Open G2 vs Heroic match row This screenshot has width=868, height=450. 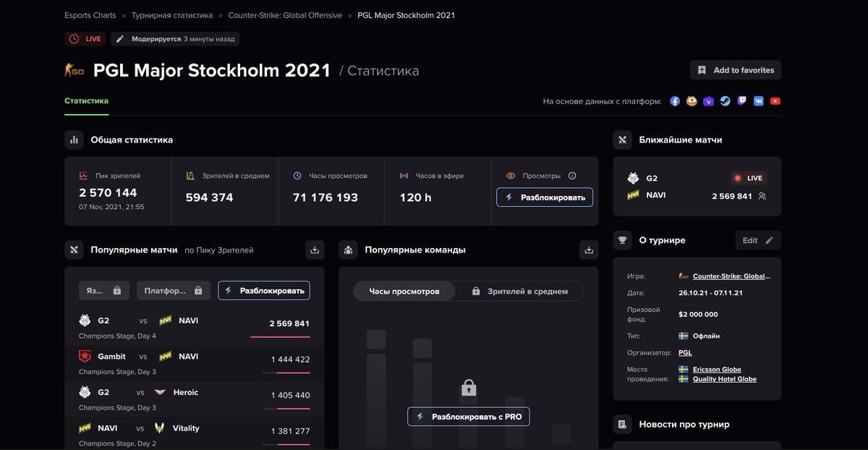point(195,399)
